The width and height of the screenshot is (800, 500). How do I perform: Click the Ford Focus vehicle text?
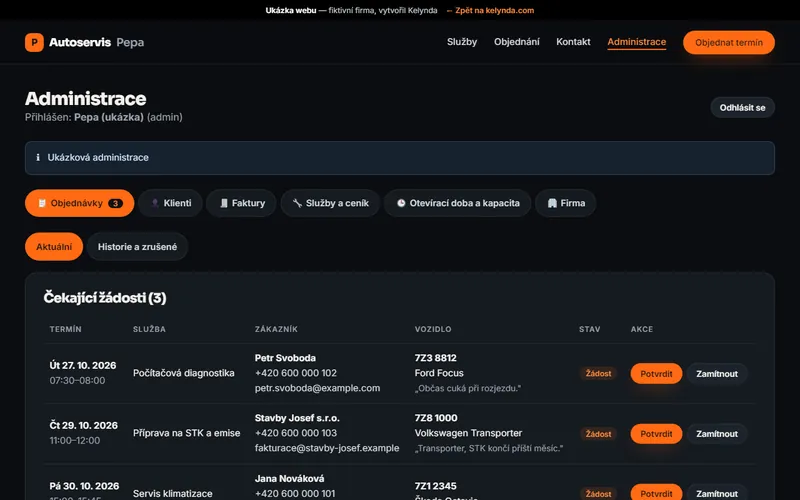(x=439, y=373)
